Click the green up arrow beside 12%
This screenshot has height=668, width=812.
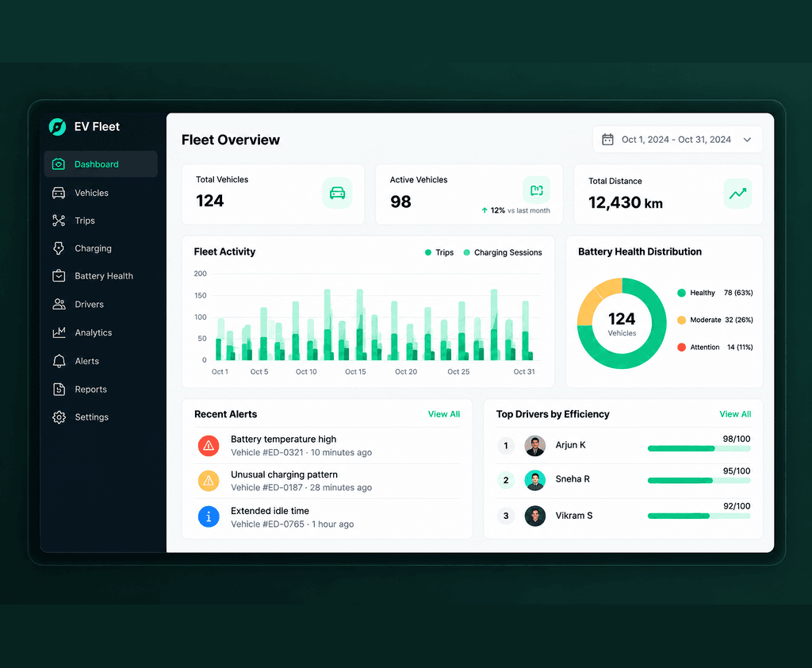tap(485, 210)
